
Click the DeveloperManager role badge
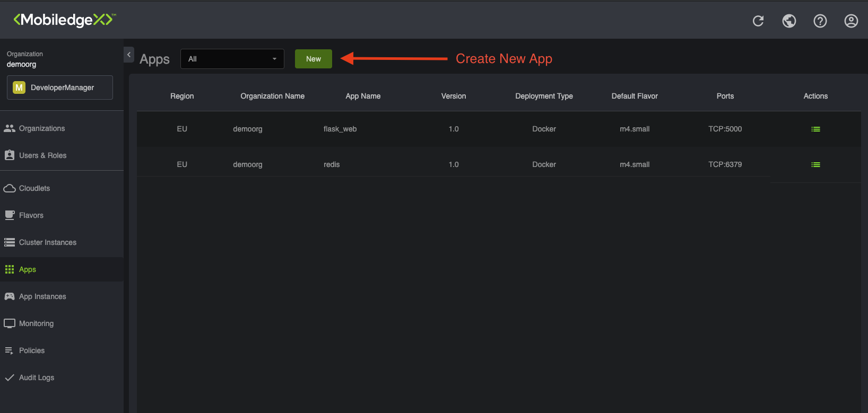point(60,87)
